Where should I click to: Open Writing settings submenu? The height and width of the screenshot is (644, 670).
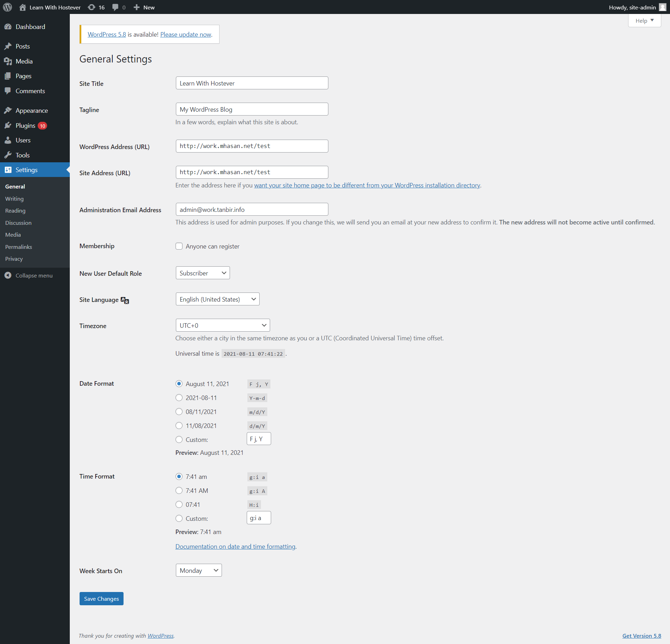click(14, 199)
